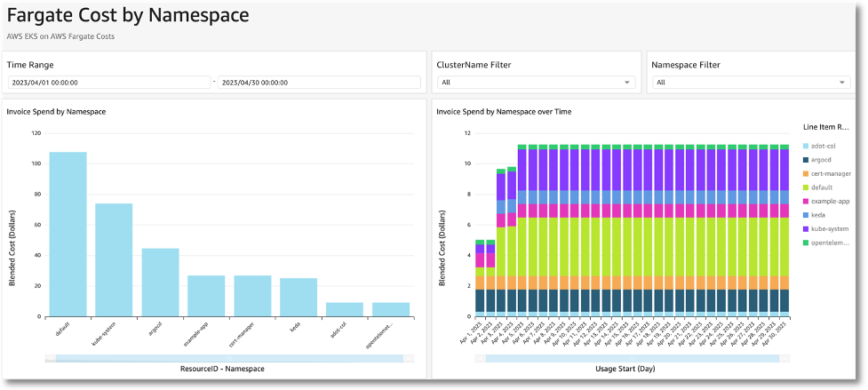Click the 'Fargate Cost by Namespace' heading
The height and width of the screenshot is (390, 868).
click(x=127, y=15)
